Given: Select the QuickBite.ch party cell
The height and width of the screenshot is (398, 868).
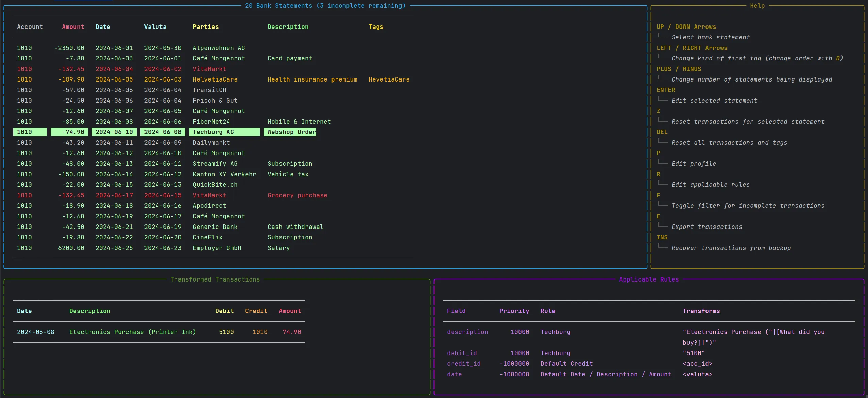Looking at the screenshot, I should [215, 185].
